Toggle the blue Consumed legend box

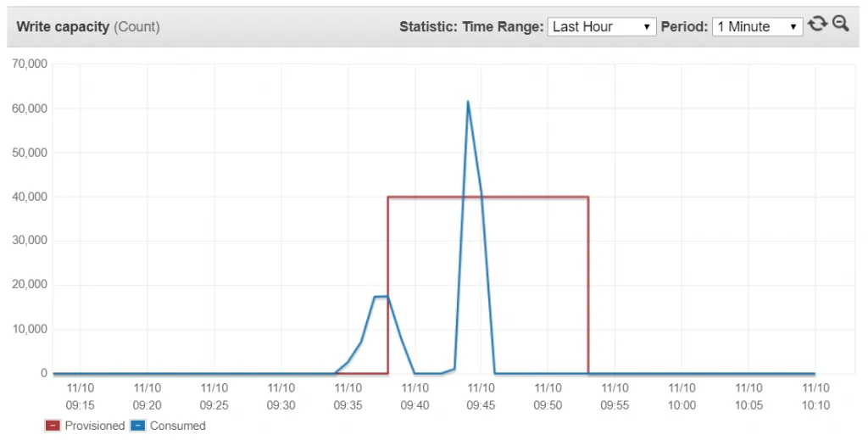137,426
